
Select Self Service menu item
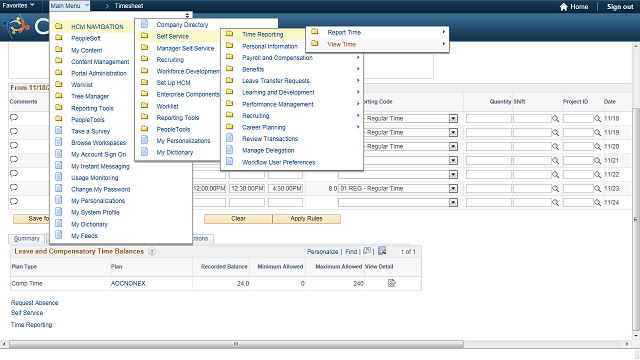click(x=173, y=36)
